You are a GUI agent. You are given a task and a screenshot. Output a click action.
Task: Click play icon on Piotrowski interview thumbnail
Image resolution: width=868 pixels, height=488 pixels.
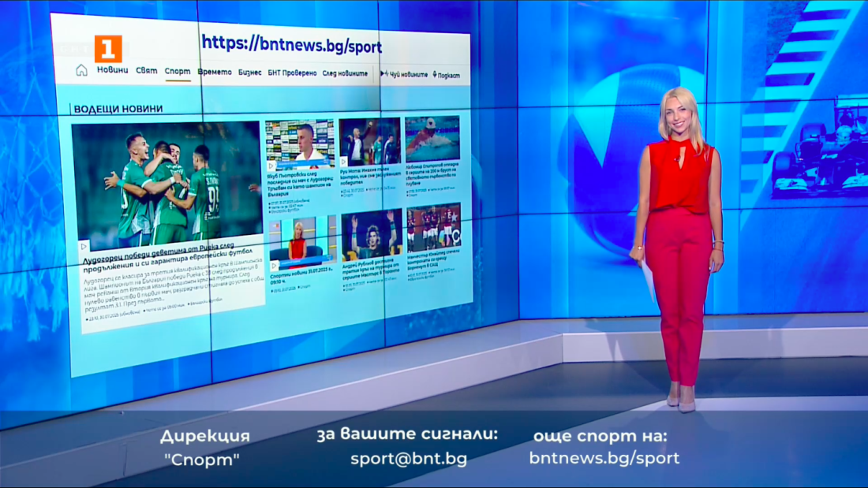click(271, 166)
